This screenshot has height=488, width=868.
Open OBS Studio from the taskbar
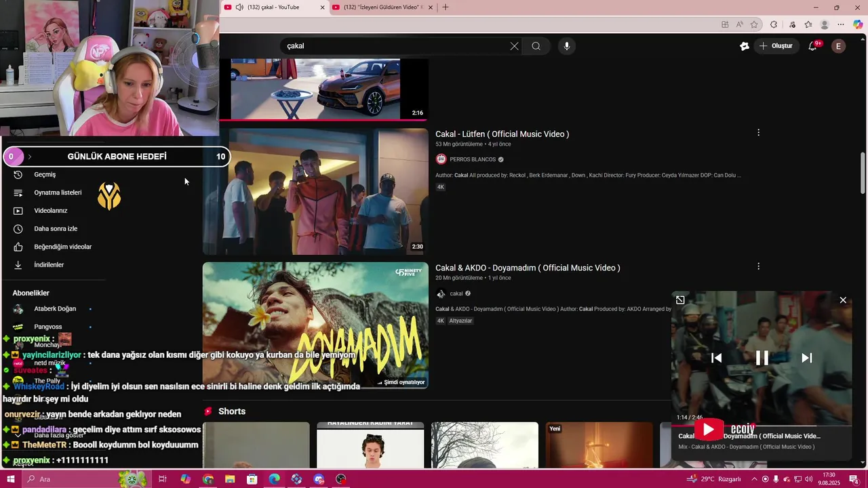tap(341, 479)
